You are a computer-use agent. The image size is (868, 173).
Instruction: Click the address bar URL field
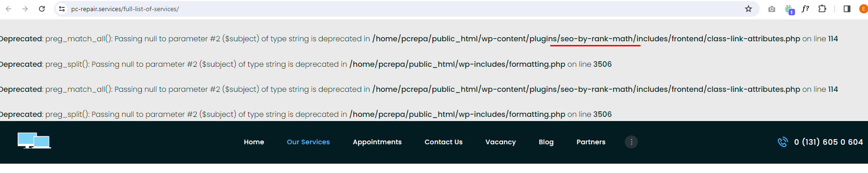(x=400, y=9)
